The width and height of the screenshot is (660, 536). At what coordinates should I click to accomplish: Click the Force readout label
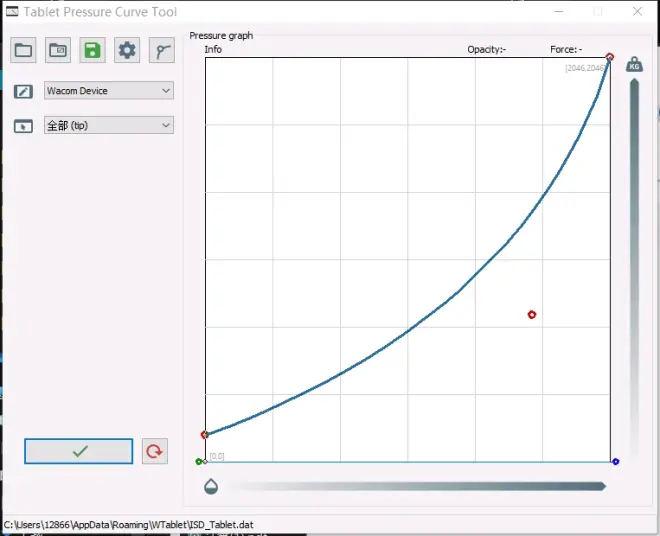click(566, 49)
